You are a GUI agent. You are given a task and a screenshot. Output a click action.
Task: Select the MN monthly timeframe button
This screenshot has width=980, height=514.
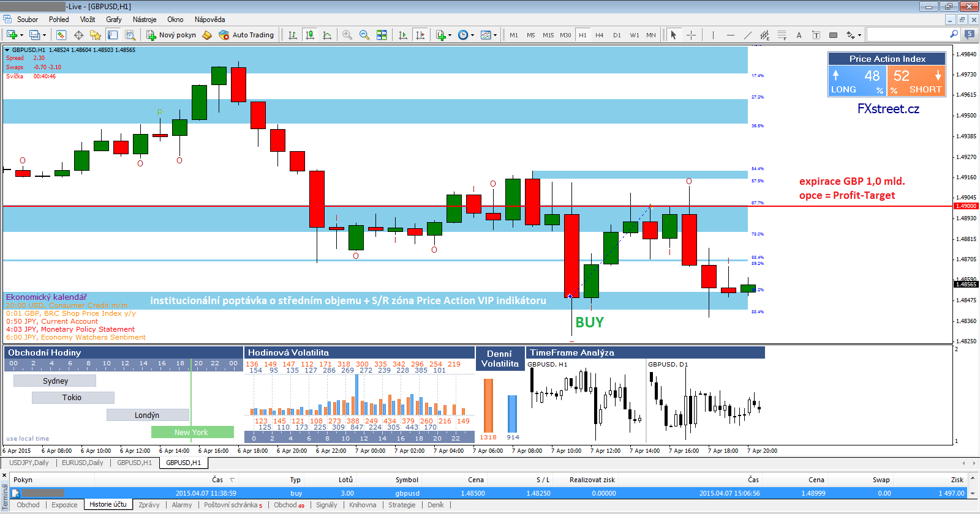(x=651, y=35)
